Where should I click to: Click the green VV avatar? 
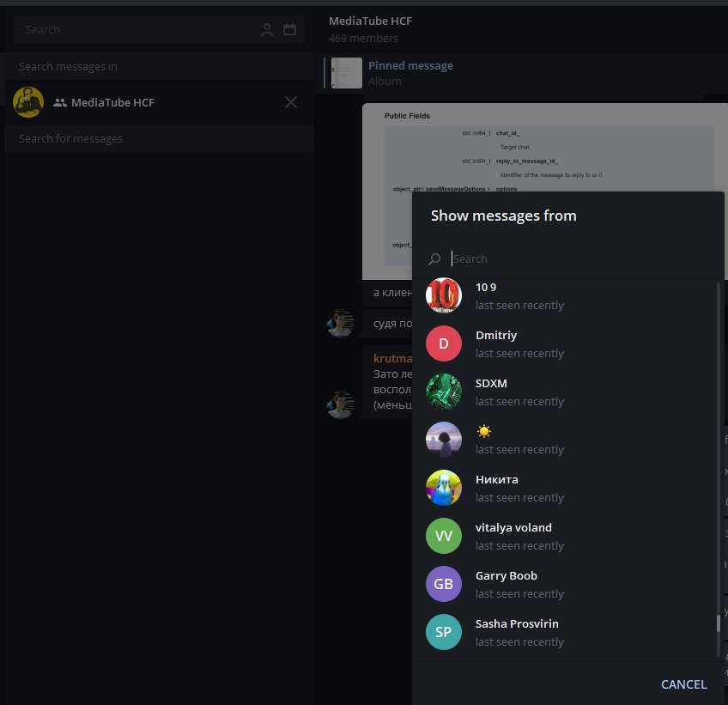click(x=443, y=536)
